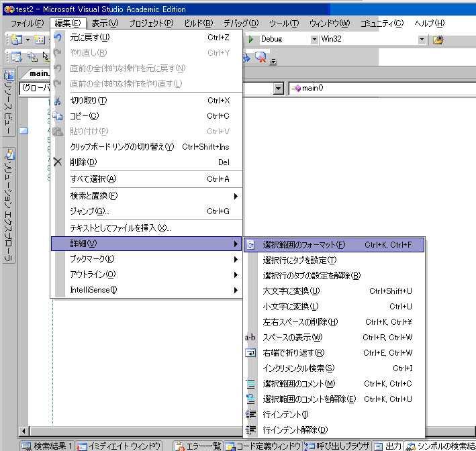Click the toolbar options overflow arrow
The height and width of the screenshot is (451, 476).
coord(273,62)
